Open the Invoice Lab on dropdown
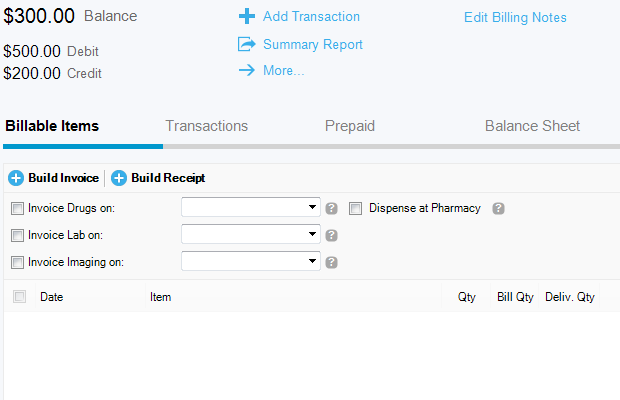 click(x=250, y=235)
